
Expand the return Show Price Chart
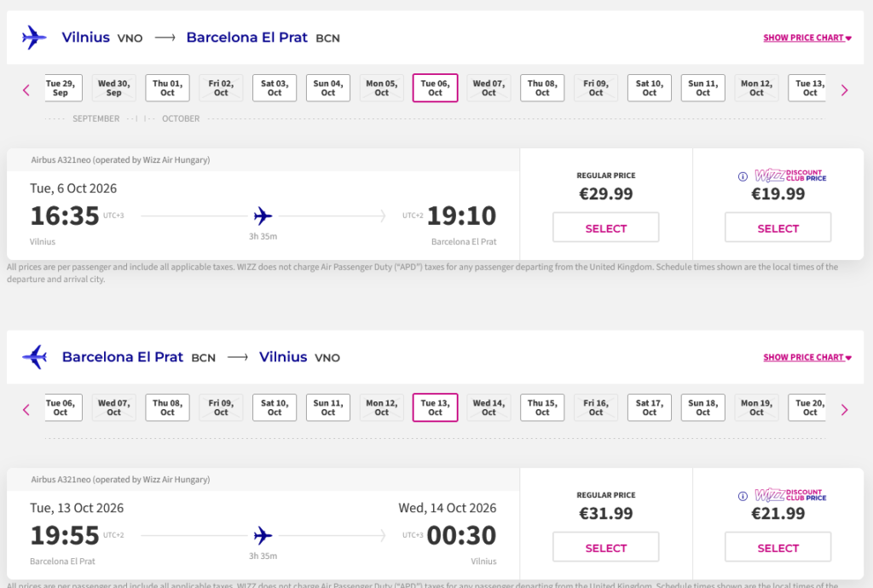tap(807, 357)
